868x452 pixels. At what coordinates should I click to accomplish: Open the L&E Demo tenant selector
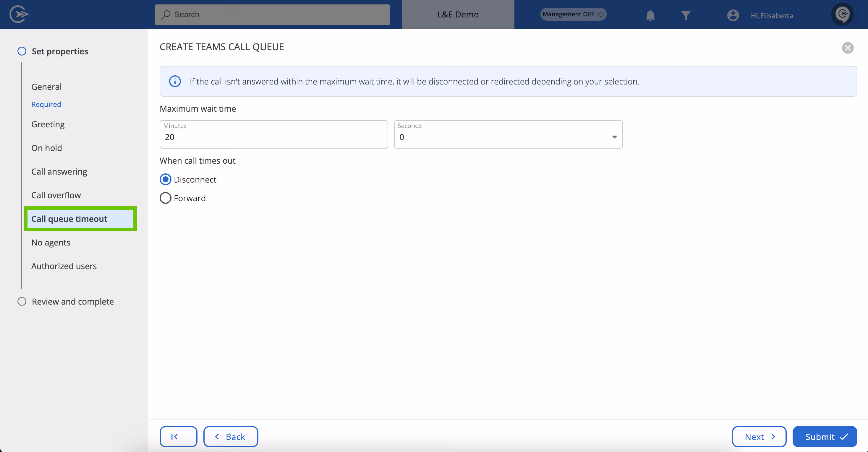pos(458,14)
